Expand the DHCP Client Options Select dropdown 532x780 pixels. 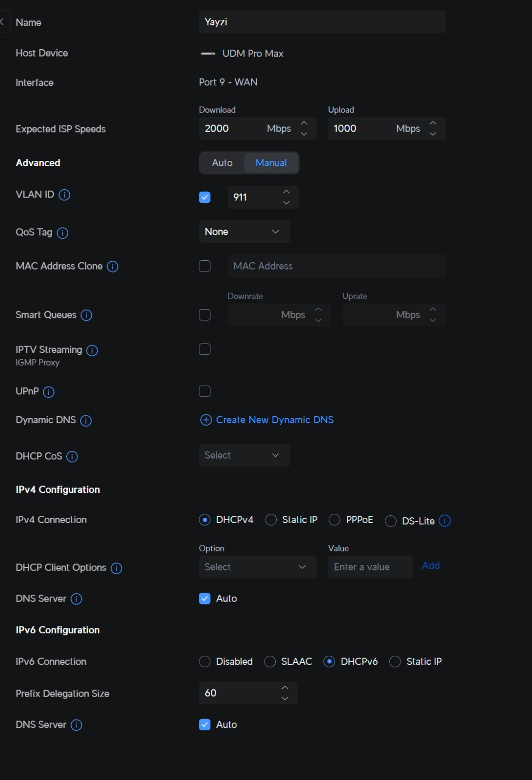tap(257, 567)
